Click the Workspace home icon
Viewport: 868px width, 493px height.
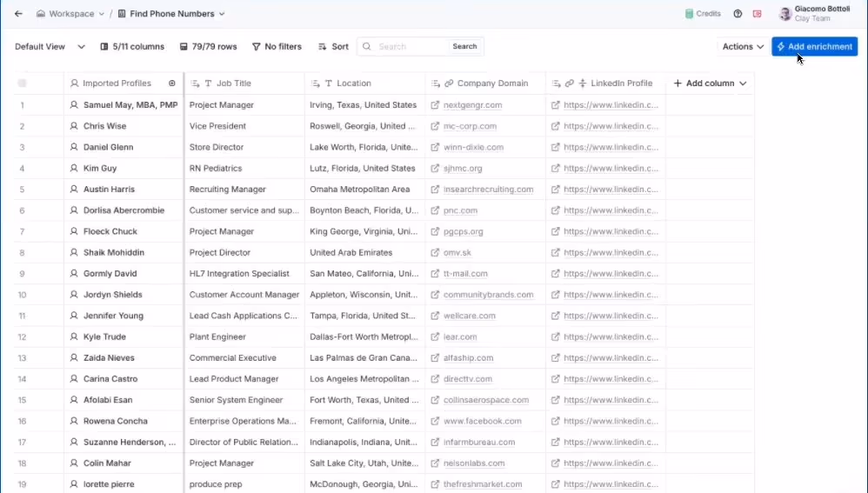coord(40,14)
